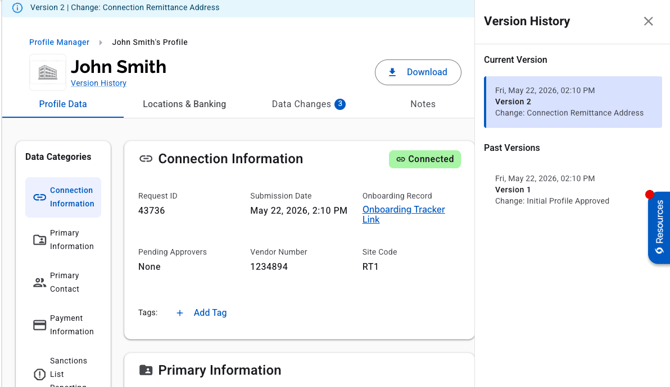This screenshot has width=670, height=387.
Task: Click the Sanctions List alert icon
Action: [39, 375]
